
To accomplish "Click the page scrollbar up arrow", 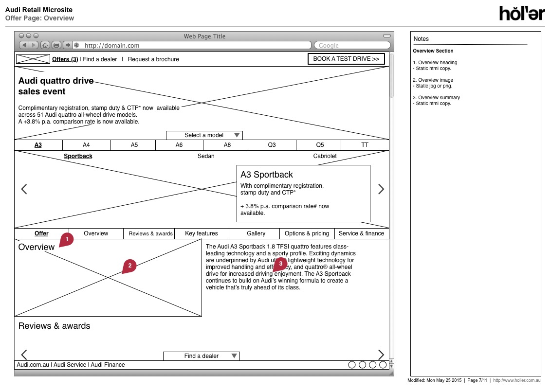I will pyautogui.click(x=391, y=361).
